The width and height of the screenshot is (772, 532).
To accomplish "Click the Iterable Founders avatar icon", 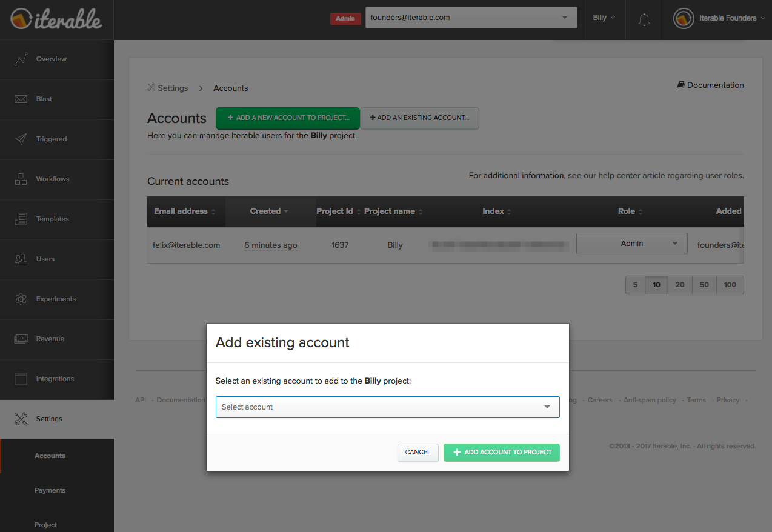I will pyautogui.click(x=684, y=18).
